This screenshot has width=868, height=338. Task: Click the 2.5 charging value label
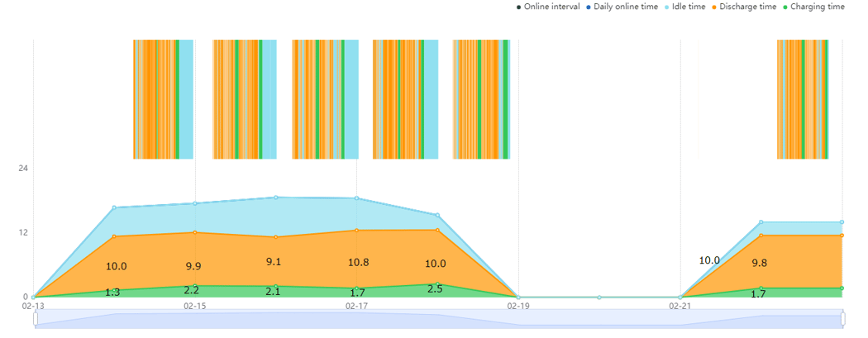[x=435, y=288]
